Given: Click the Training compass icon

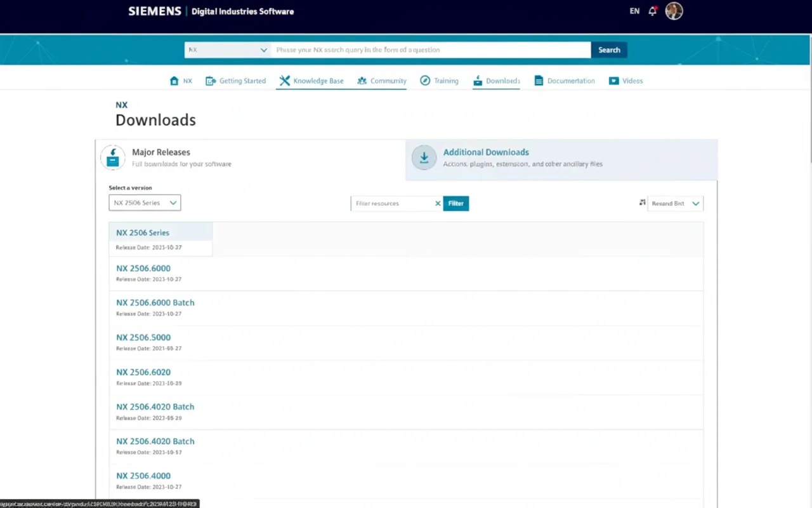Looking at the screenshot, I should coord(425,81).
